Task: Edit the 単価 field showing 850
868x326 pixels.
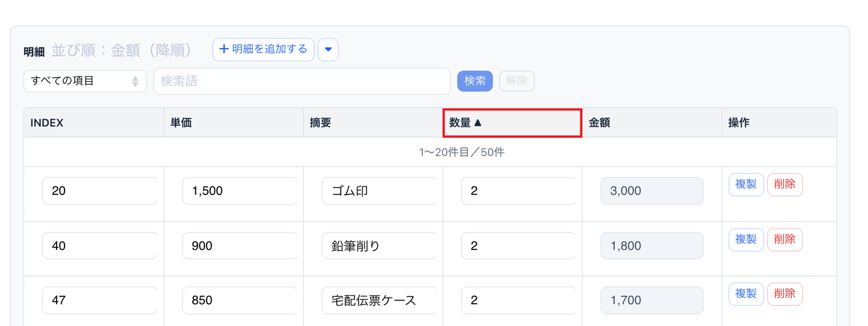Action: pyautogui.click(x=240, y=300)
